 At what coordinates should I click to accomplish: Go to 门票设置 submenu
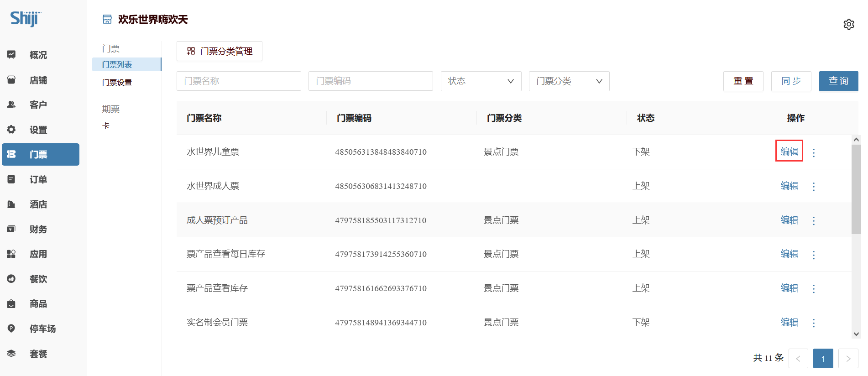[117, 83]
